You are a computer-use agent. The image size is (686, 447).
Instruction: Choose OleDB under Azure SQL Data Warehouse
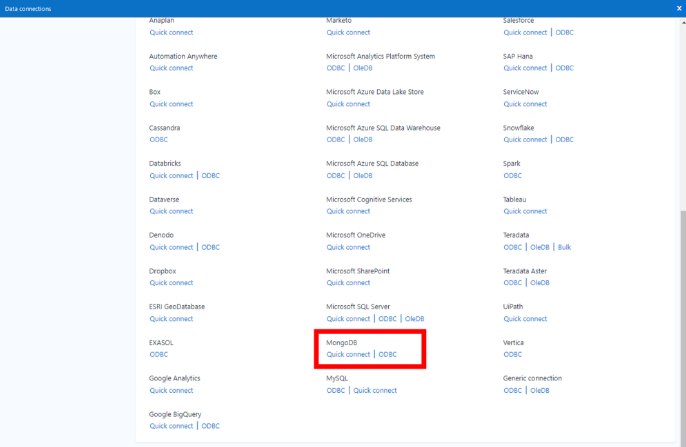tap(363, 140)
